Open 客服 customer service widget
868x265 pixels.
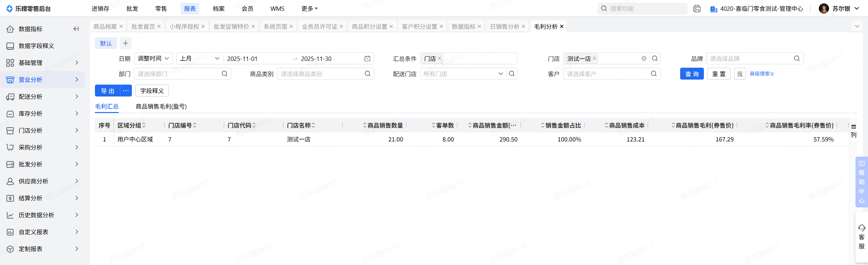[862, 237]
